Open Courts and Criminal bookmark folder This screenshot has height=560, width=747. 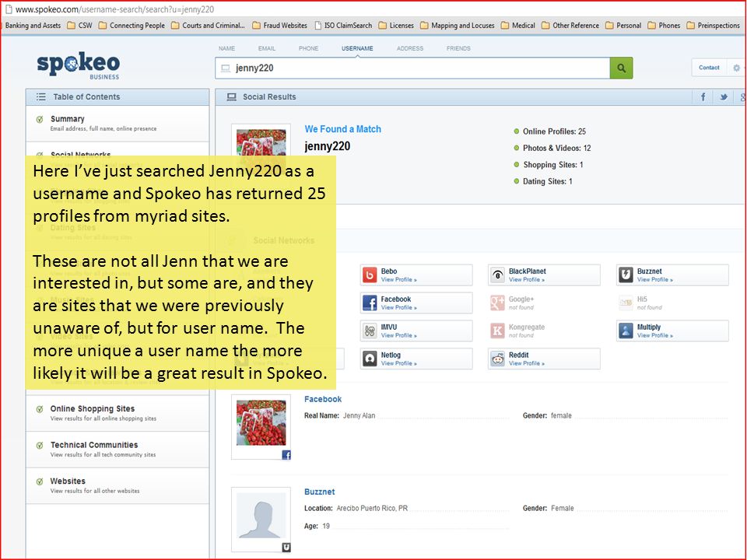(x=208, y=26)
